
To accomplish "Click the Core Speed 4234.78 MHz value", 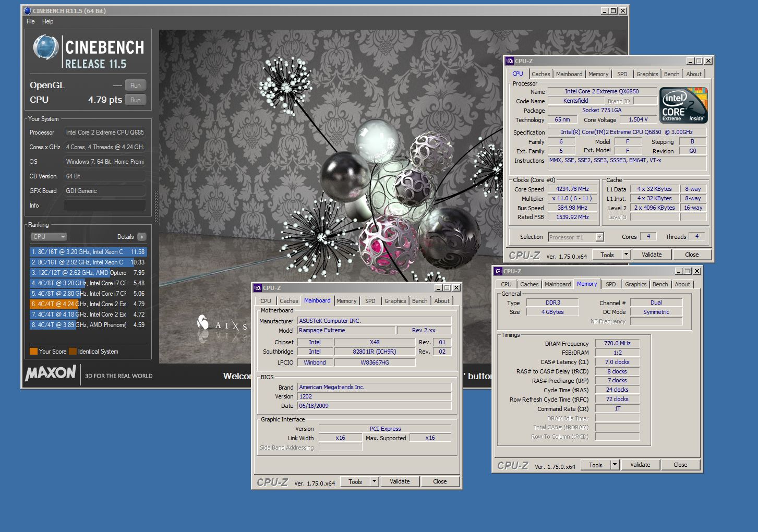I will [x=572, y=189].
